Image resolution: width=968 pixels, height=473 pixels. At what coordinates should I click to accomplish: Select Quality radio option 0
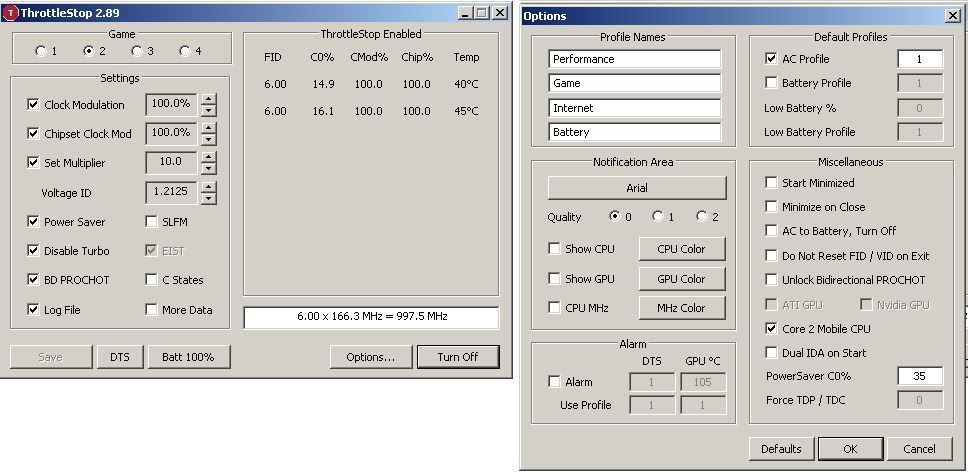(x=614, y=216)
